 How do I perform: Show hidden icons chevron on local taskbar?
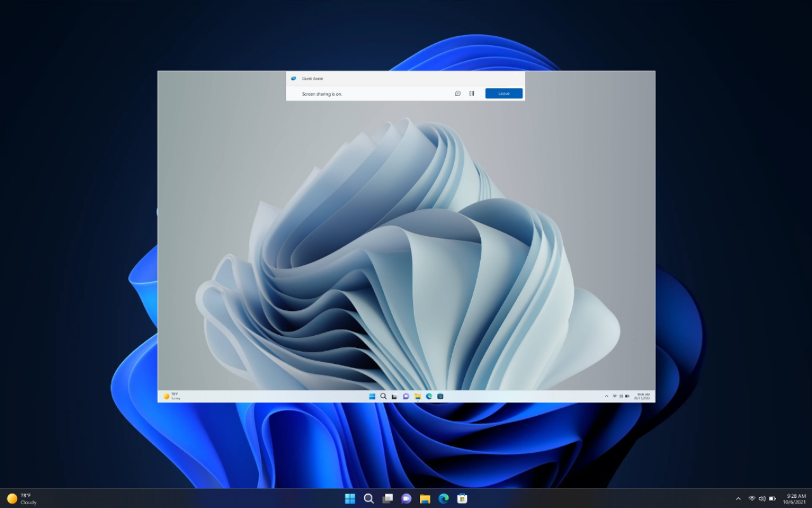click(738, 498)
